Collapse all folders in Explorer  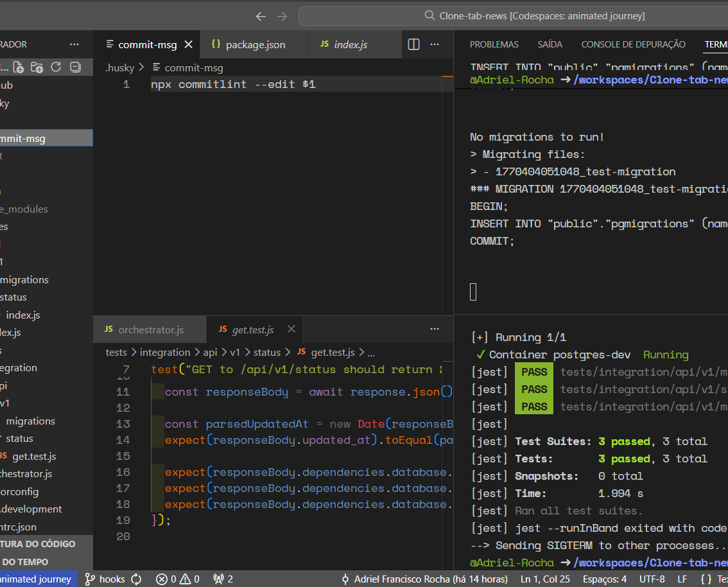pos(75,67)
